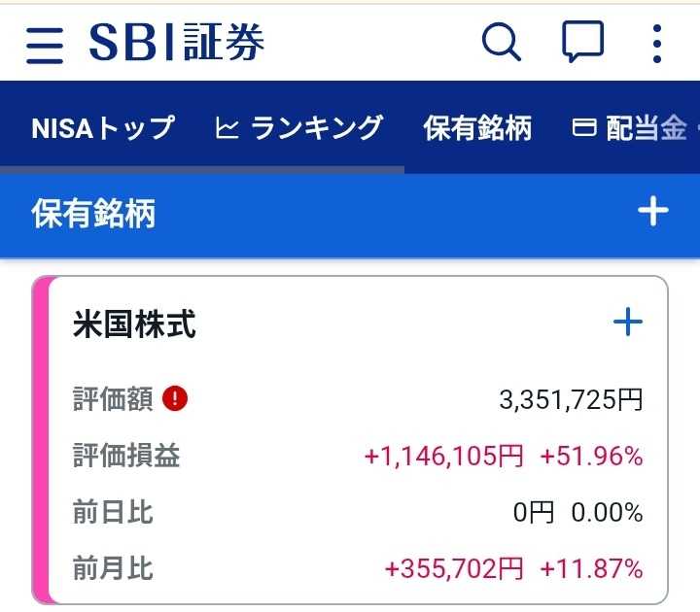Open the hamburger navigation menu
The image size is (700, 612).
point(45,44)
